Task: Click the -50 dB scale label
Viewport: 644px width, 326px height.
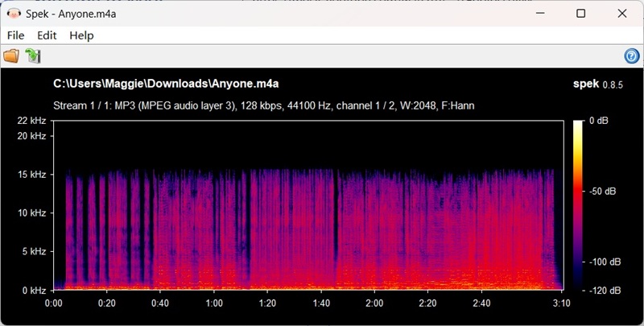Action: 602,192
